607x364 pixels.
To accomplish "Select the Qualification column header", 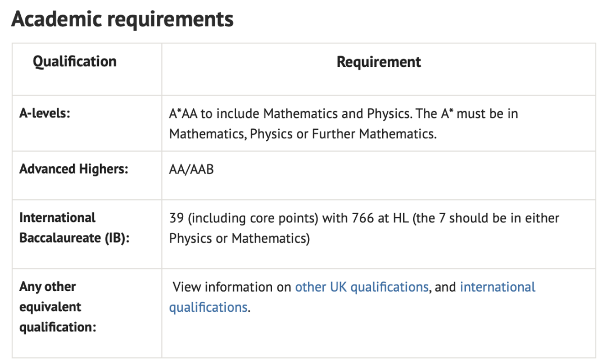I will [75, 61].
